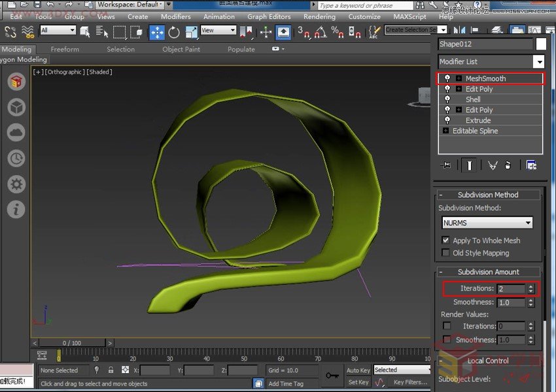Click the Select and Link tool
This screenshot has width=556, height=392.
coord(10,32)
